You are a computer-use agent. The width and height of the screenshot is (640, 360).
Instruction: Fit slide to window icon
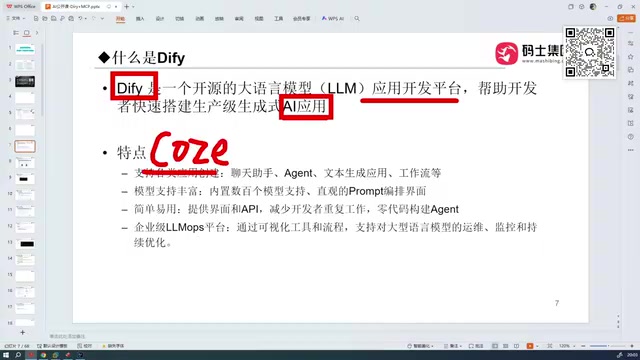click(x=550, y=346)
